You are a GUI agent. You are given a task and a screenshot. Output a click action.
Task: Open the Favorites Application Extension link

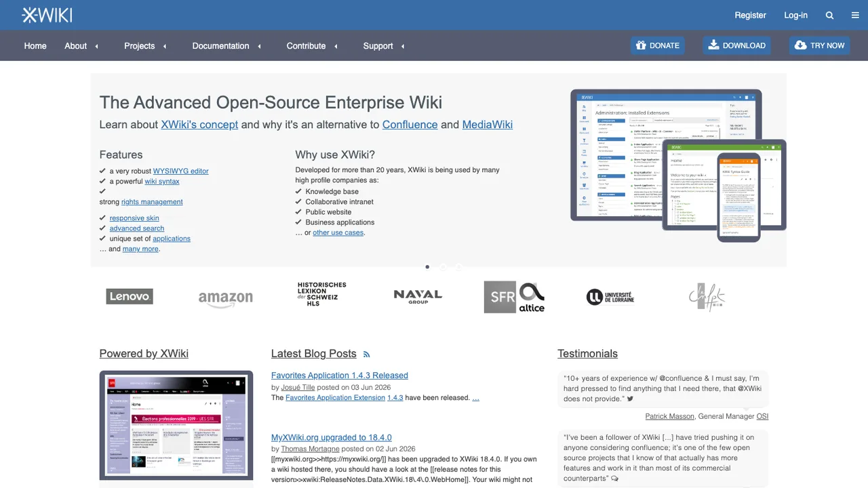[335, 398]
